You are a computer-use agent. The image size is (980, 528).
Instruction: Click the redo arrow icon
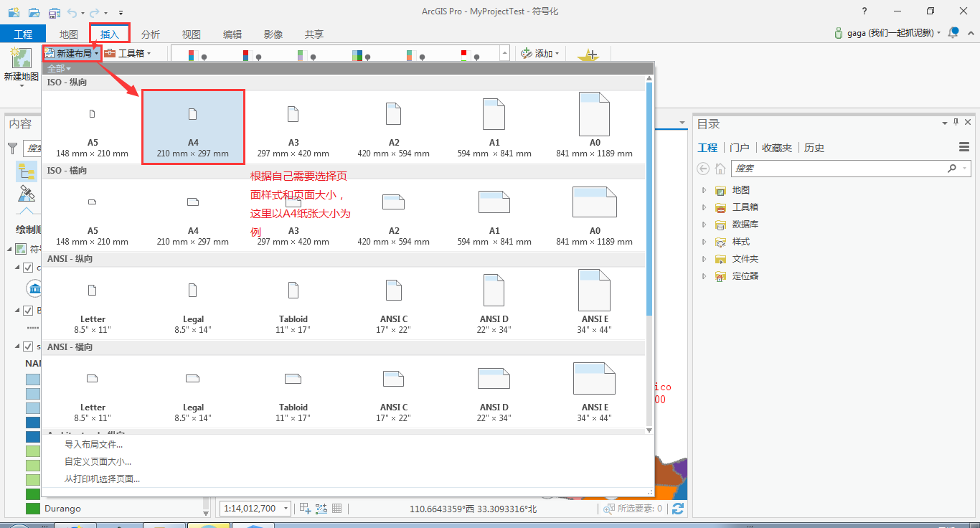coord(94,13)
